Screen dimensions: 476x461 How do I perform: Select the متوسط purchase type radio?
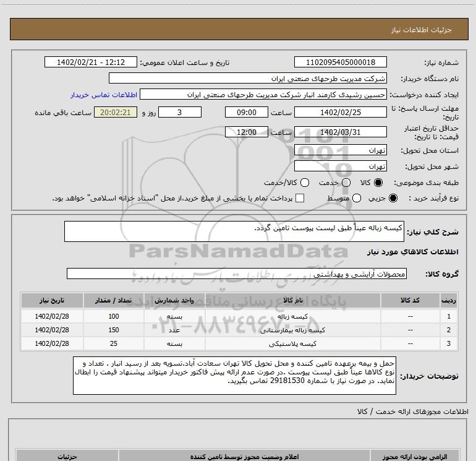[357, 198]
